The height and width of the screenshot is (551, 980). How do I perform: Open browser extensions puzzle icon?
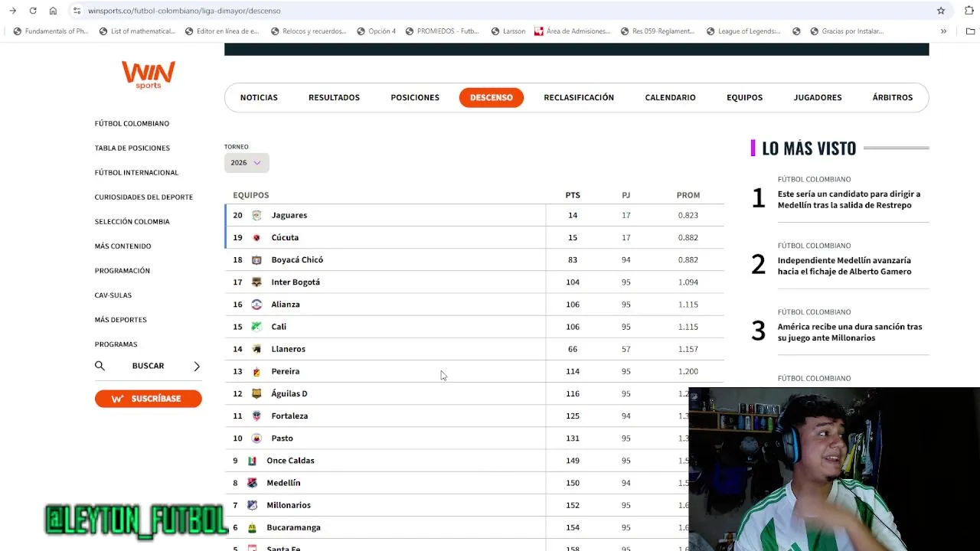[x=969, y=11]
